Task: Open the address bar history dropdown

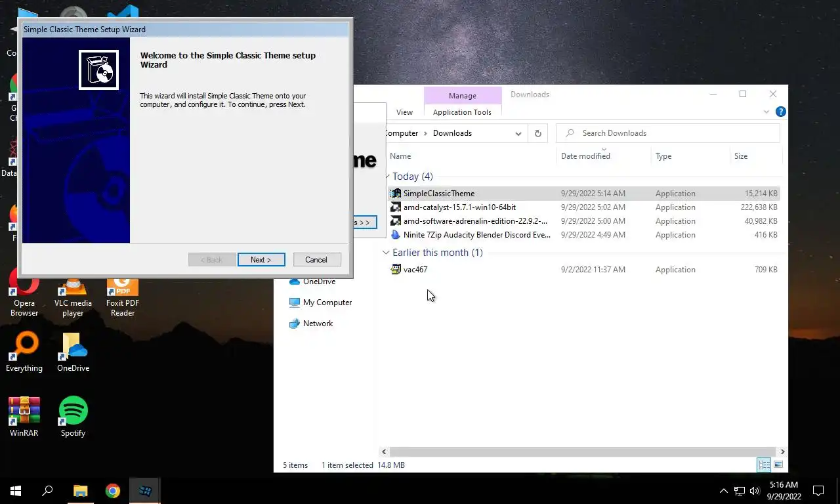Action: (x=518, y=133)
